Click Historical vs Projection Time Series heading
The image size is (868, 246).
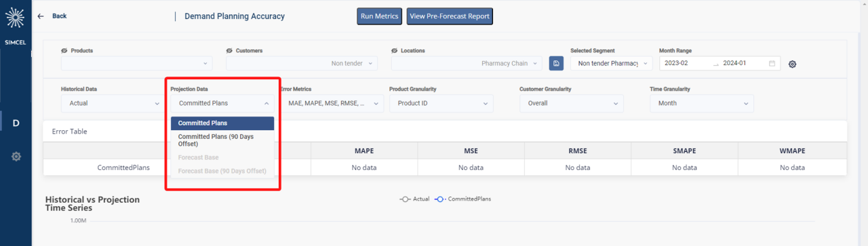[92, 203]
